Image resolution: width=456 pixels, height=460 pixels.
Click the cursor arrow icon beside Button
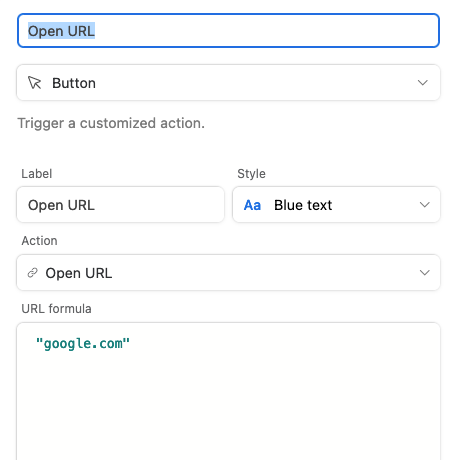click(x=34, y=83)
